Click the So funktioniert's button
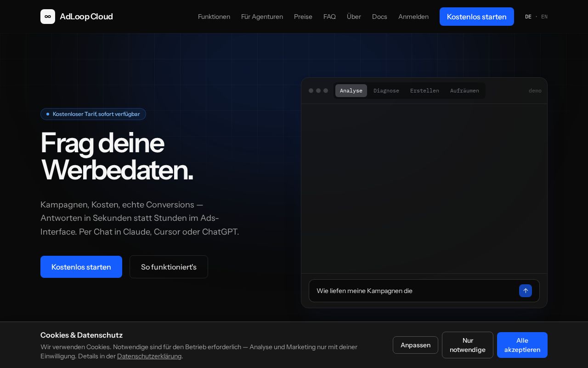 tap(169, 267)
